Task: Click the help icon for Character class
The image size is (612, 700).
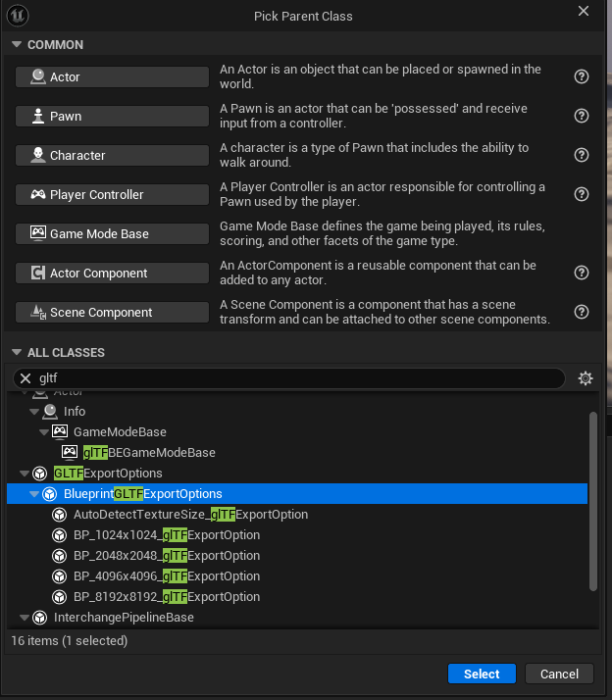Action: (582, 155)
